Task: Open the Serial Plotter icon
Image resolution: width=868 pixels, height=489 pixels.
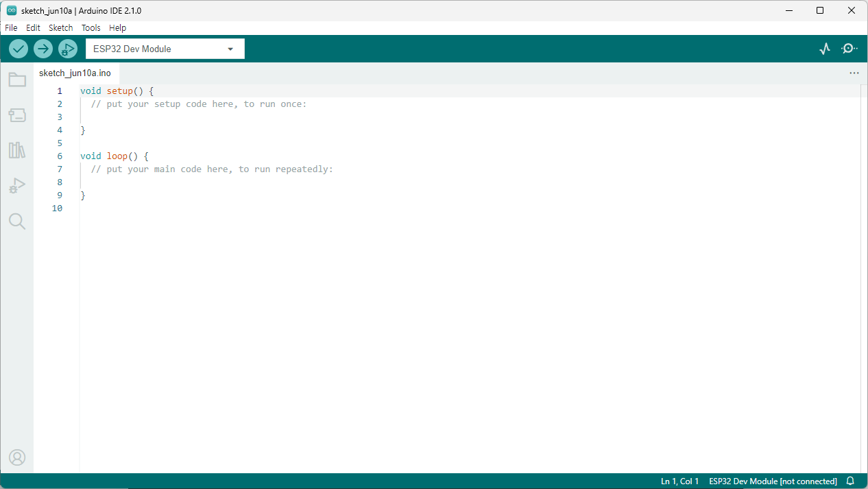Action: point(825,49)
